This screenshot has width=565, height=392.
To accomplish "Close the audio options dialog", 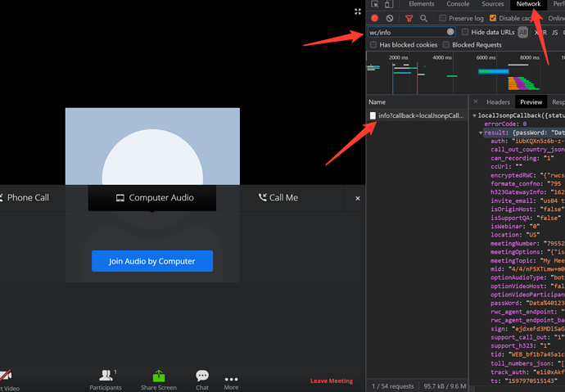I will (358, 198).
